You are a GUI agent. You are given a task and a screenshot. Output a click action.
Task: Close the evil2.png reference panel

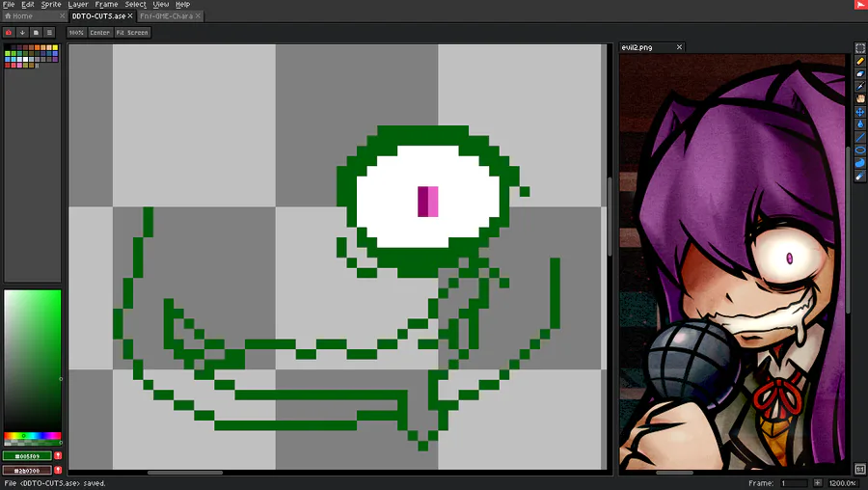click(679, 47)
